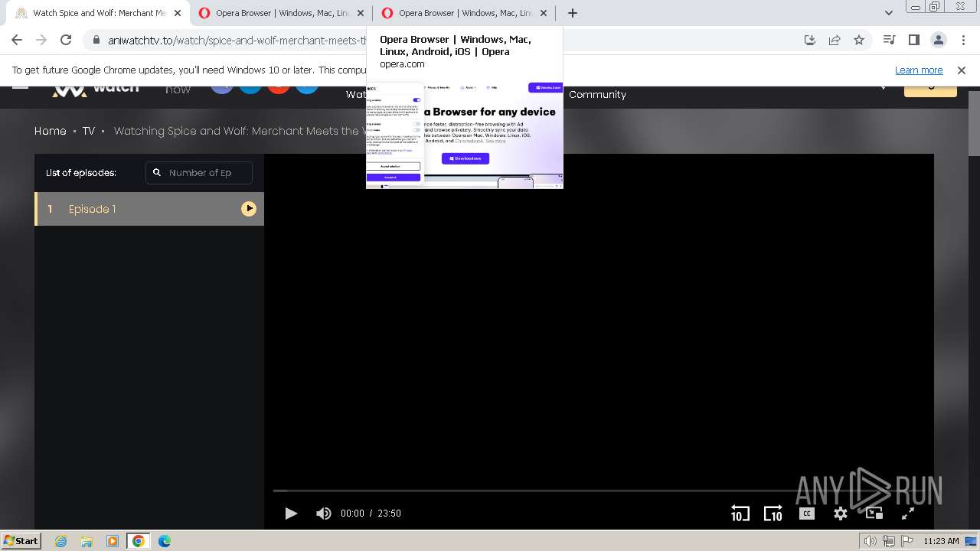Go back to the previous page

(17, 40)
